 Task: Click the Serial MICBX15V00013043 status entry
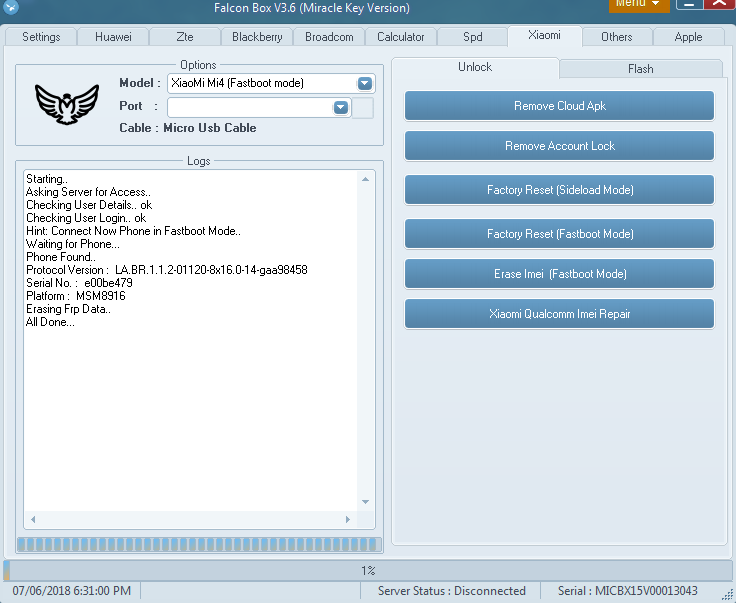click(x=628, y=591)
